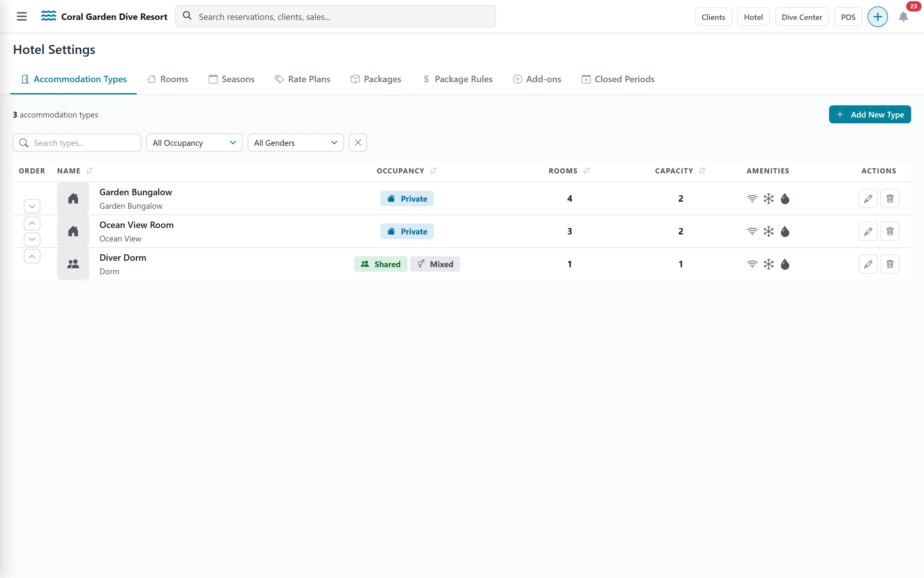Click the Add New Type button

869,114
